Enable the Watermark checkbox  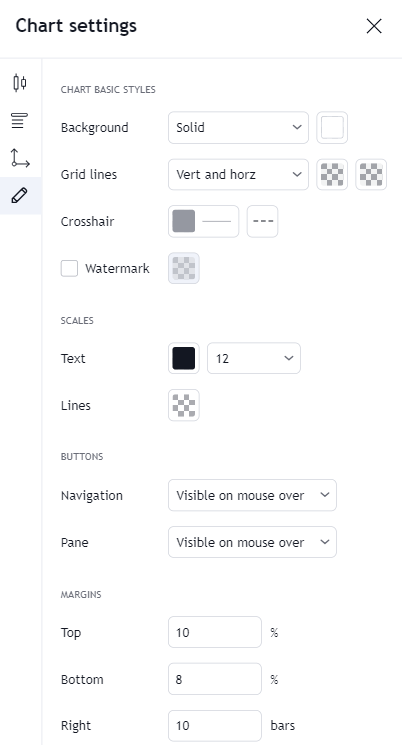click(69, 268)
